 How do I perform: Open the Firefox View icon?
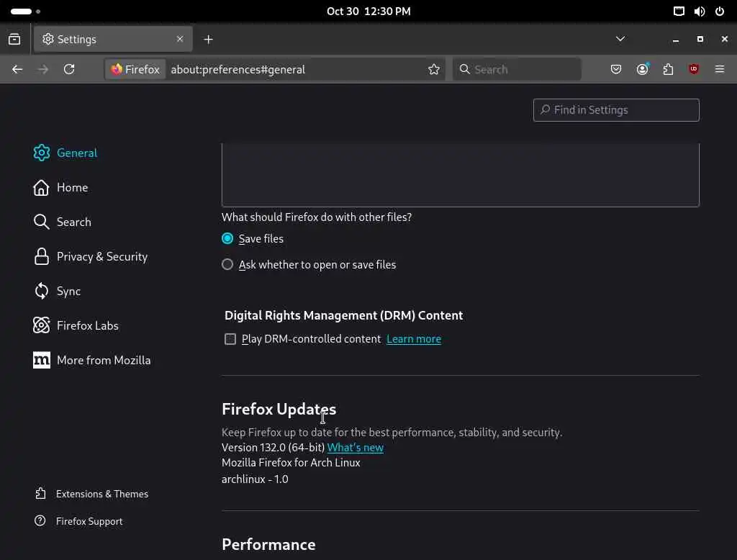[x=14, y=39]
